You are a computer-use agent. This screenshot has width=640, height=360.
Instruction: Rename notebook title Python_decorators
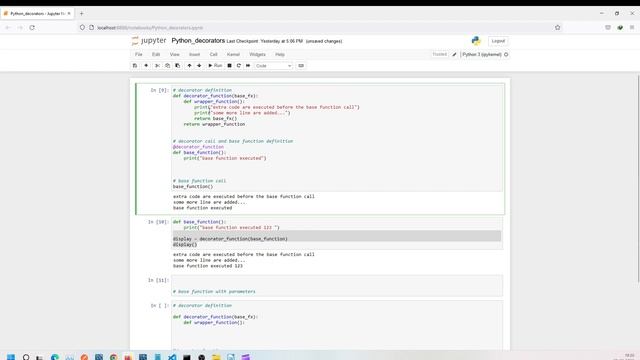[198, 41]
